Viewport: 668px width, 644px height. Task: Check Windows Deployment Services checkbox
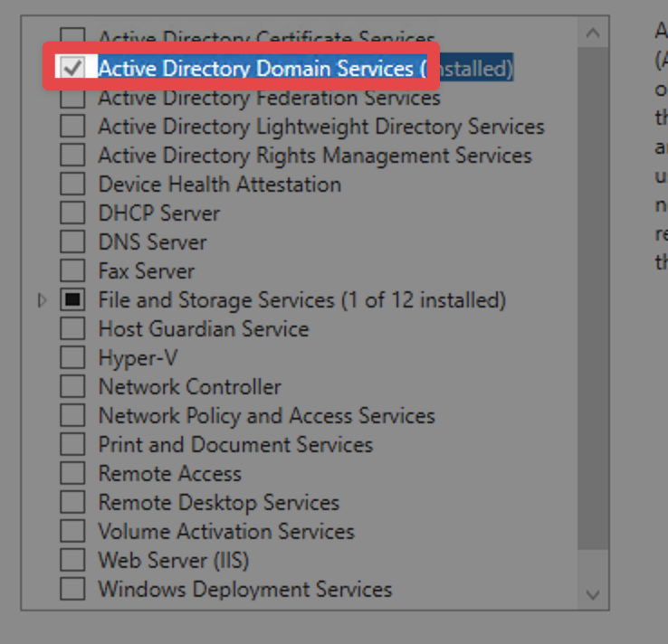tap(72, 589)
